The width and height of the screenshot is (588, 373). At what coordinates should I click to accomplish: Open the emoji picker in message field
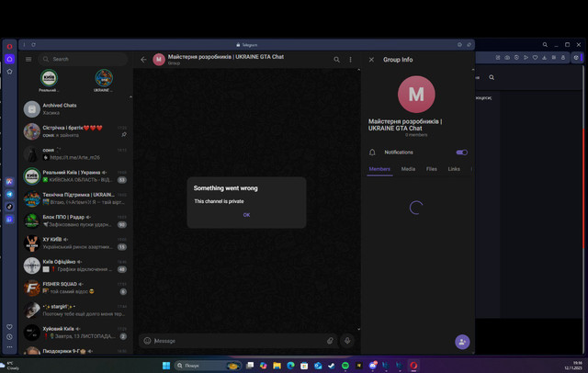click(x=147, y=341)
